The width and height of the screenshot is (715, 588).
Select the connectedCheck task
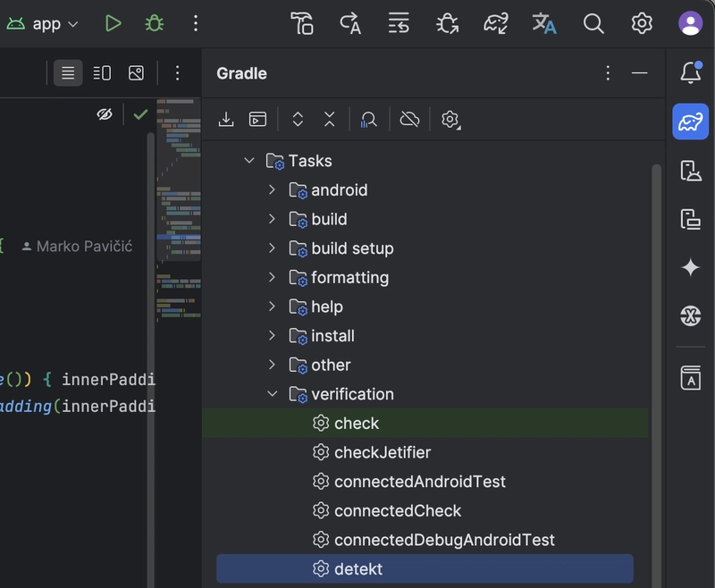(425, 510)
